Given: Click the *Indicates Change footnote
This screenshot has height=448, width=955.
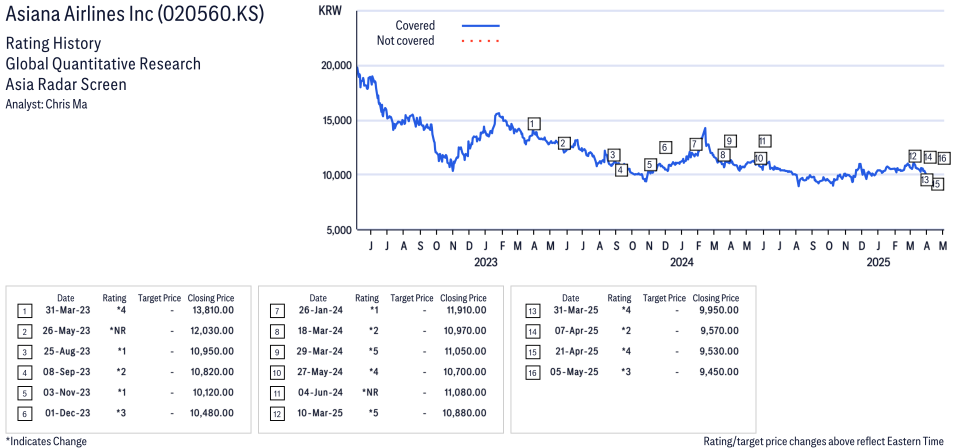Looking at the screenshot, I should [46, 441].
